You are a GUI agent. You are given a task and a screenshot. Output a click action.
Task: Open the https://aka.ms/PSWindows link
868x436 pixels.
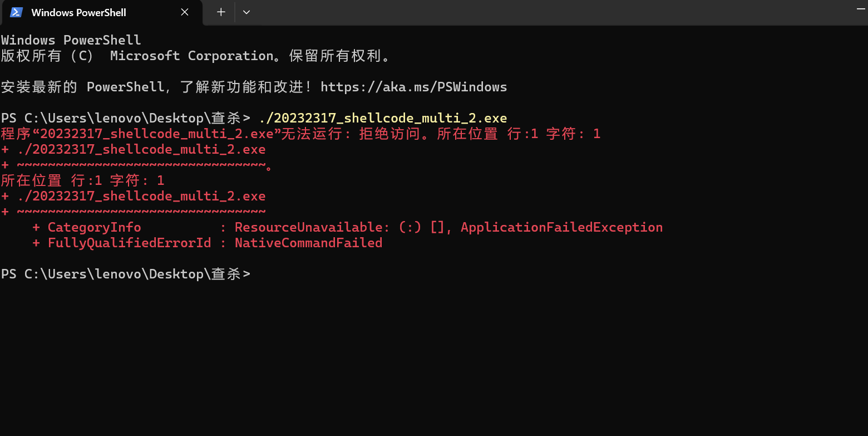[414, 87]
